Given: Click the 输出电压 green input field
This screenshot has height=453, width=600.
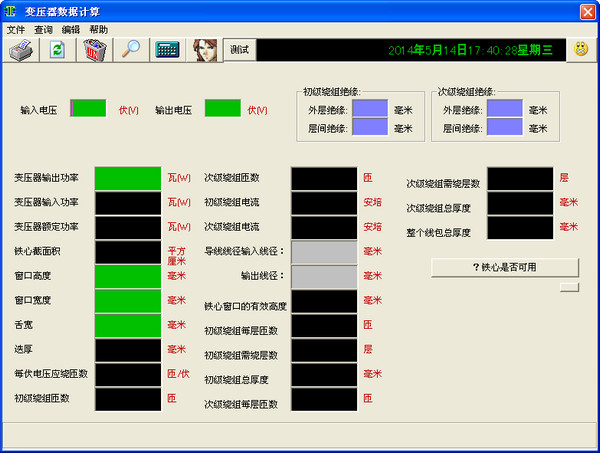Looking at the screenshot, I should coord(223,109).
